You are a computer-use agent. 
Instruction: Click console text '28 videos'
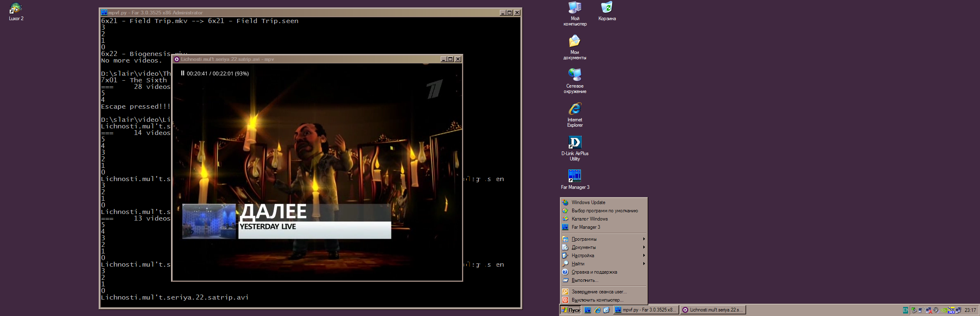click(152, 87)
